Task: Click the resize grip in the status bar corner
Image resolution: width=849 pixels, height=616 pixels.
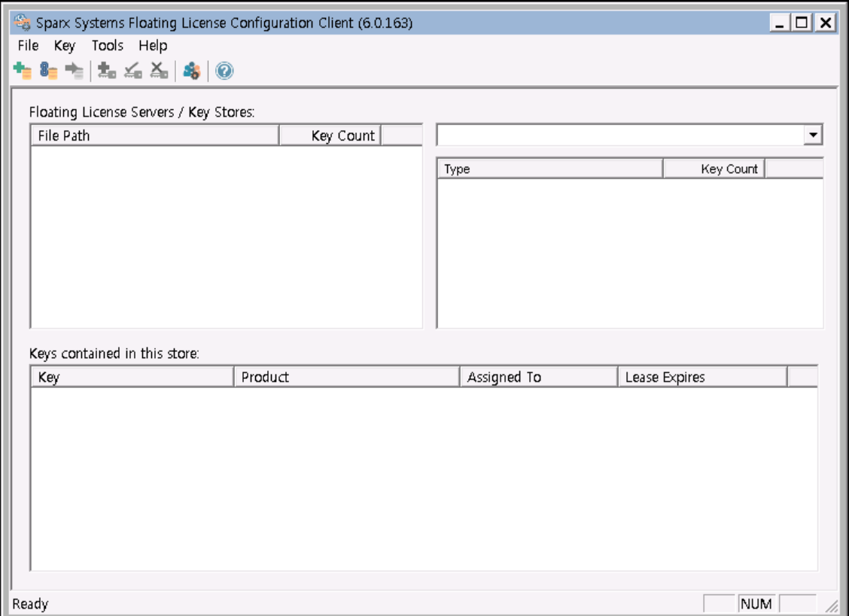Action: tap(832, 606)
